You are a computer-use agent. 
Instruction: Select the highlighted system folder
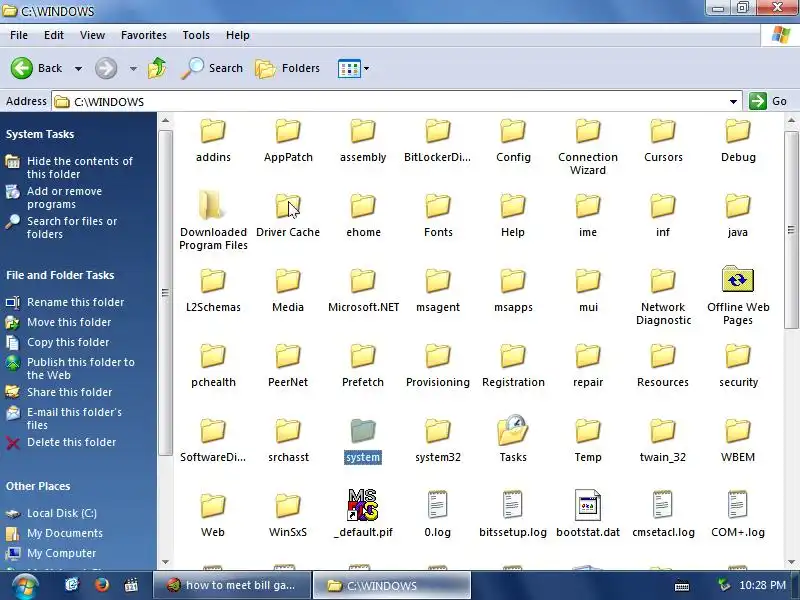pyautogui.click(x=363, y=441)
